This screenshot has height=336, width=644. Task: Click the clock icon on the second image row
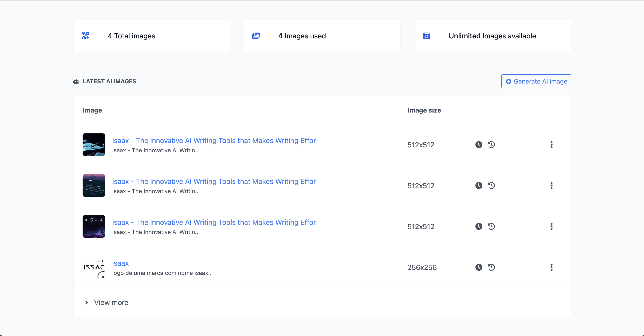(x=479, y=185)
